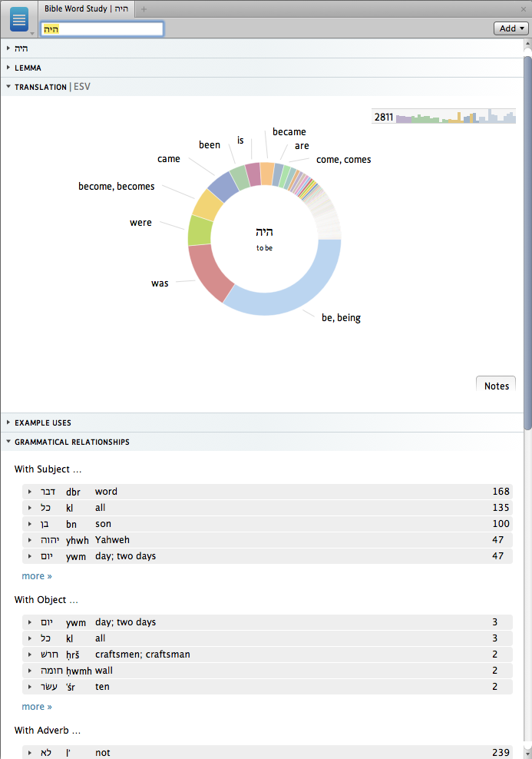Expand the ḥwmh 'wall' object row
This screenshot has width=532, height=759.
[30, 671]
